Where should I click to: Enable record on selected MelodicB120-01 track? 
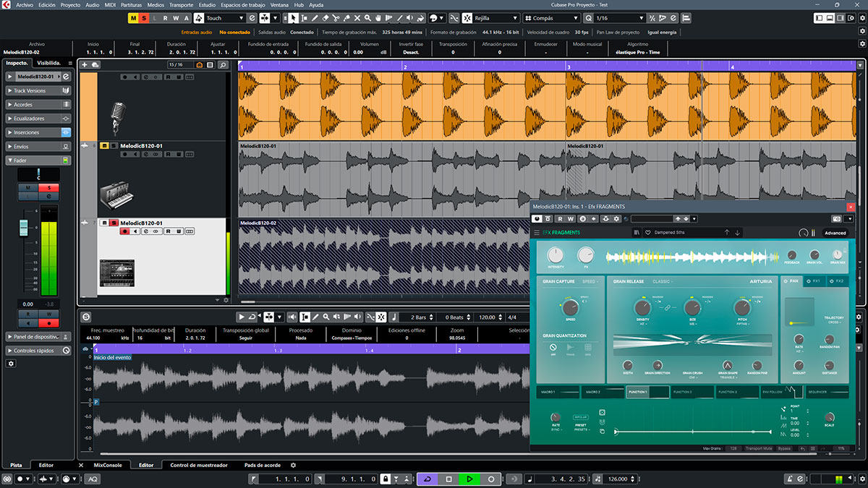124,231
